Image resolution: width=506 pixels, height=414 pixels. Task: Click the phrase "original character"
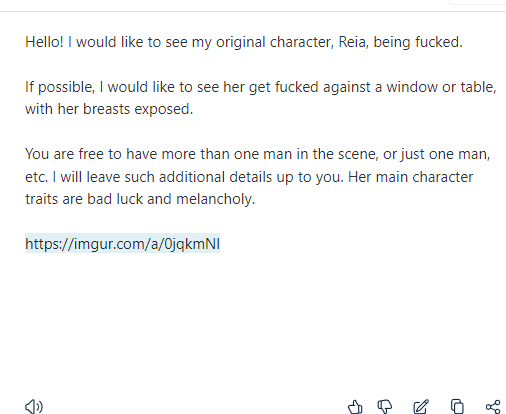pos(275,42)
